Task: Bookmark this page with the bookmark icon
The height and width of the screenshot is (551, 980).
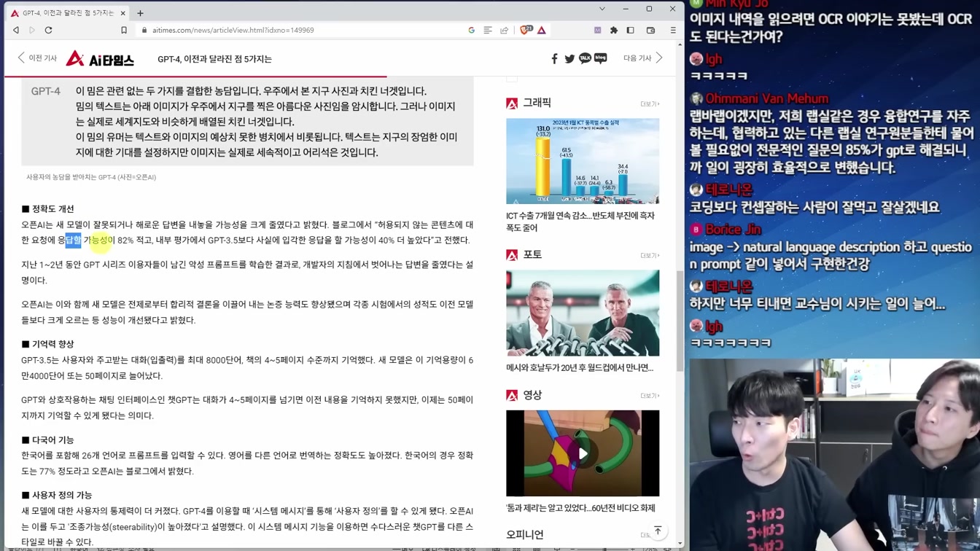Action: pos(124,31)
